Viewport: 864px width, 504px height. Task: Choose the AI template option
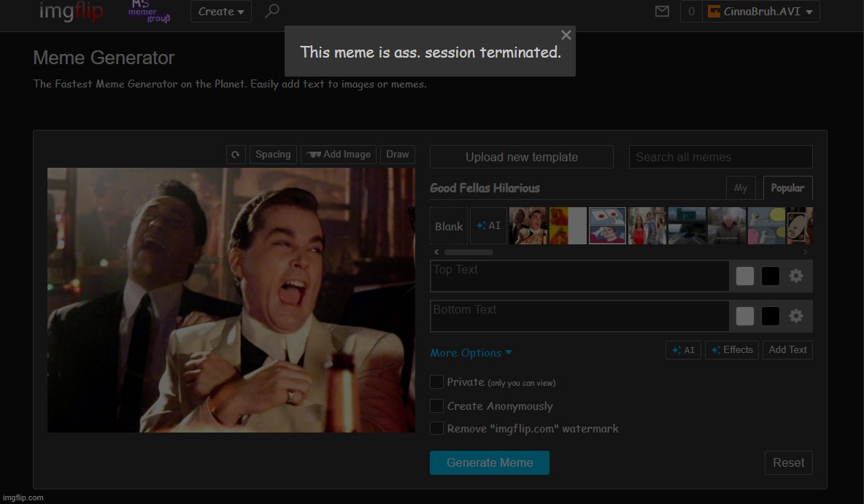click(489, 226)
